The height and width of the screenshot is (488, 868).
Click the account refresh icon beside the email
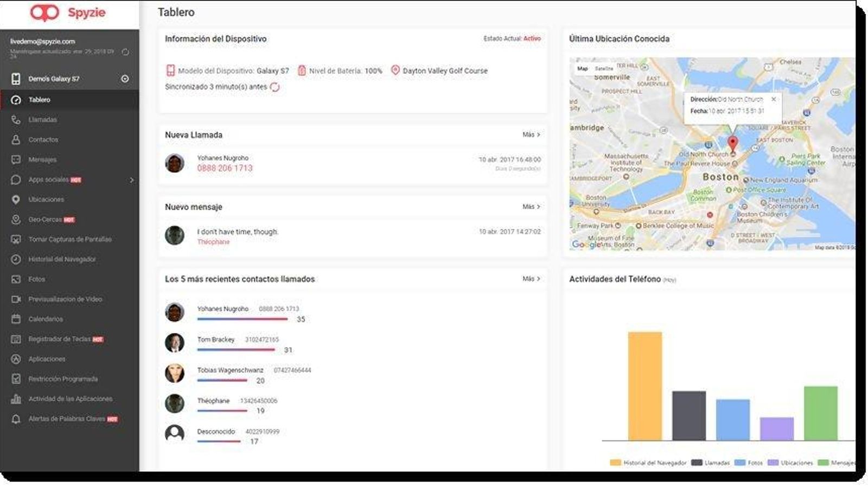tap(125, 52)
